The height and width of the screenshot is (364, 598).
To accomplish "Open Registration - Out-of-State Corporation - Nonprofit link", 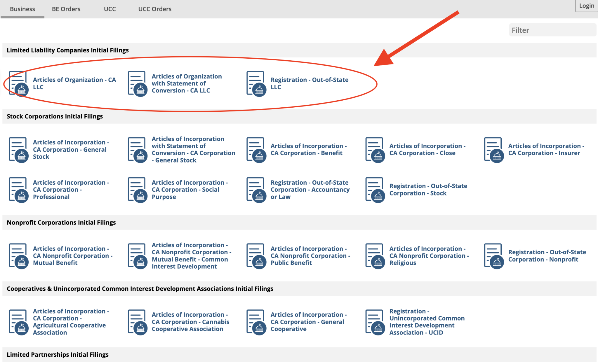I will click(x=547, y=256).
